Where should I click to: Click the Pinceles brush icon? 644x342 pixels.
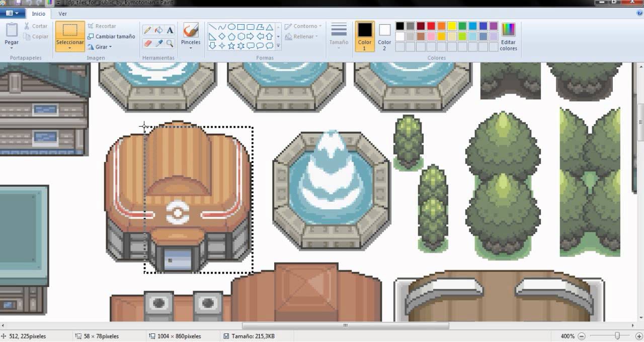pyautogui.click(x=191, y=30)
